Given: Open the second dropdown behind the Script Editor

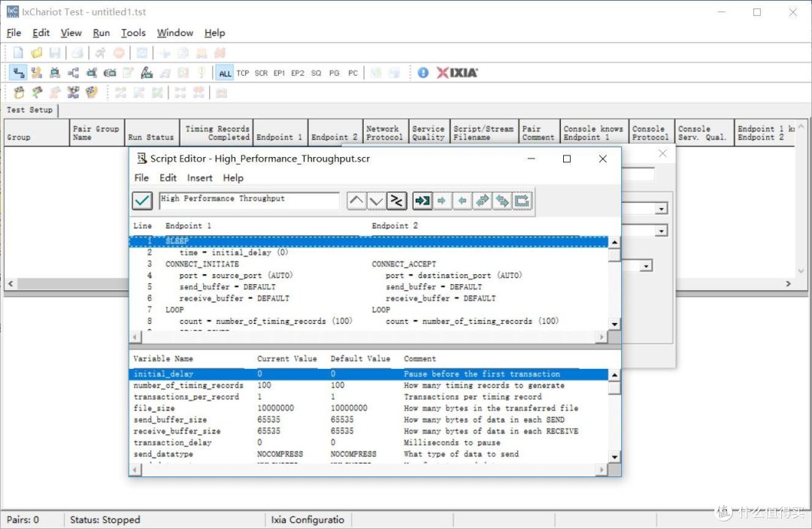Looking at the screenshot, I should coord(661,231).
